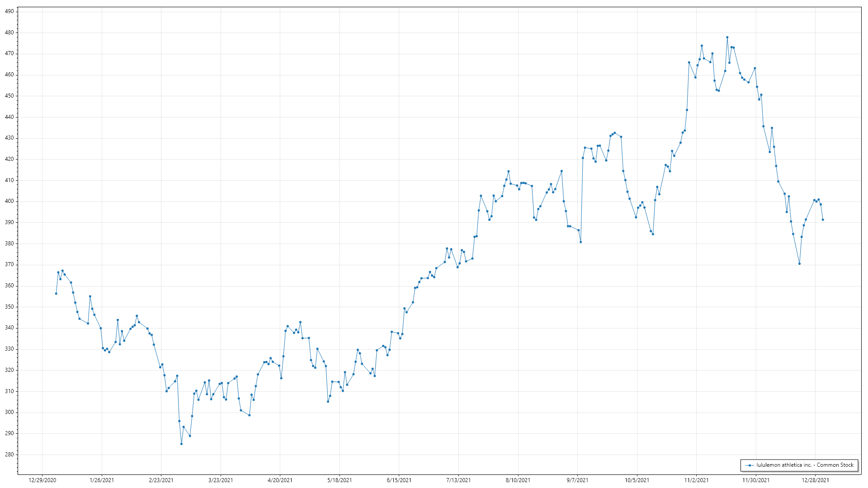Viewport: 868px width, 488px height.
Task: Click the 11/2/2021 date label
Action: coord(696,480)
